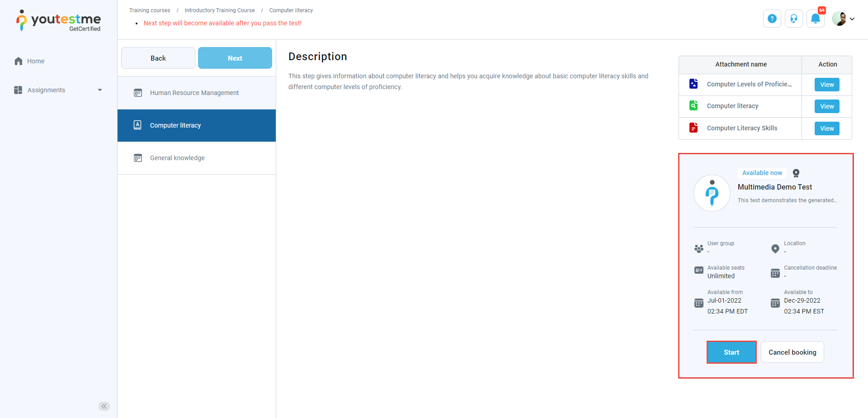Image resolution: width=868 pixels, height=418 pixels.
Task: Click the YouTestMe GetCertified logo
Action: coord(59,21)
